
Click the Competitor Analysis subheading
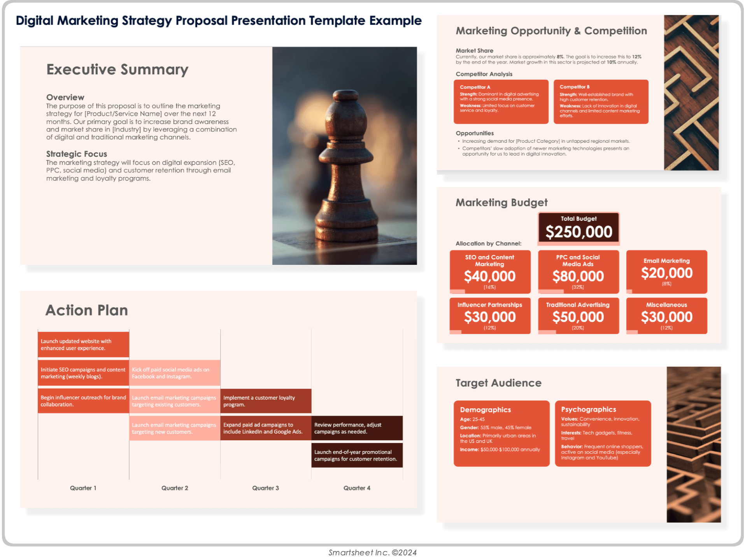point(484,74)
